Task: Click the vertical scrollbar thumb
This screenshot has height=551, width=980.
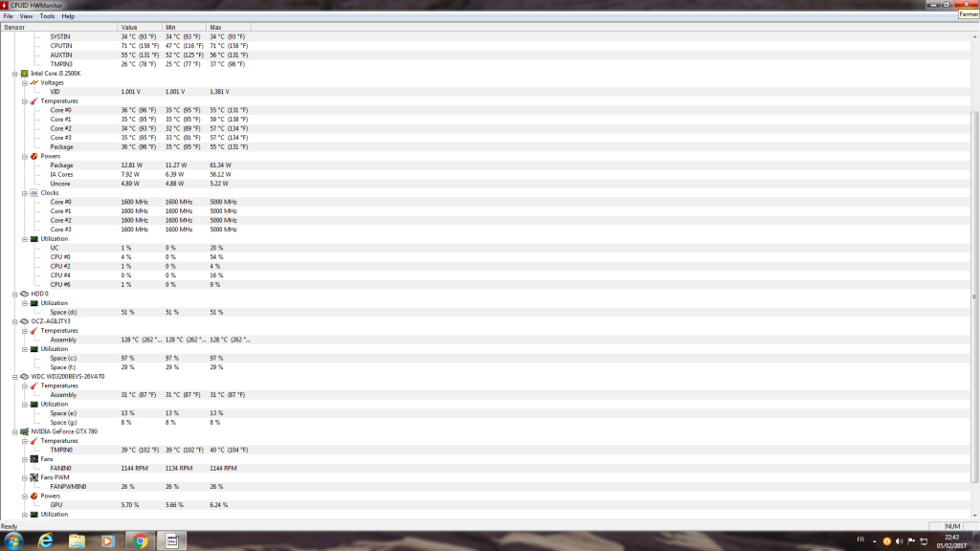Action: [974, 297]
